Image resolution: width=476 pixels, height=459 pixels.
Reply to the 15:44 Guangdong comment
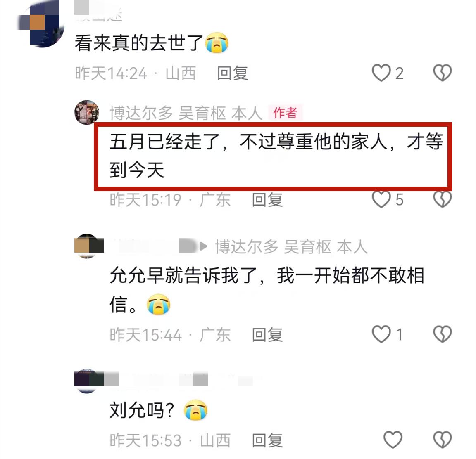pos(267,335)
